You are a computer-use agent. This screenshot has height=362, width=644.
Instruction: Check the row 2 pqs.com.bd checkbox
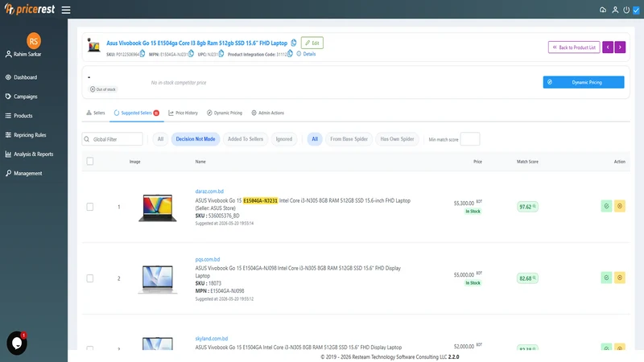[x=90, y=278]
